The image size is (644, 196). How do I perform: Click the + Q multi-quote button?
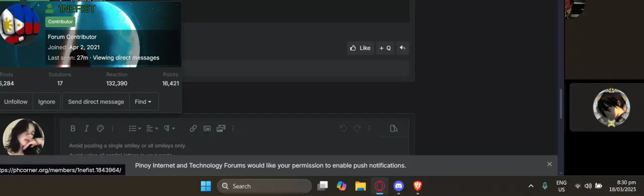pos(385,48)
